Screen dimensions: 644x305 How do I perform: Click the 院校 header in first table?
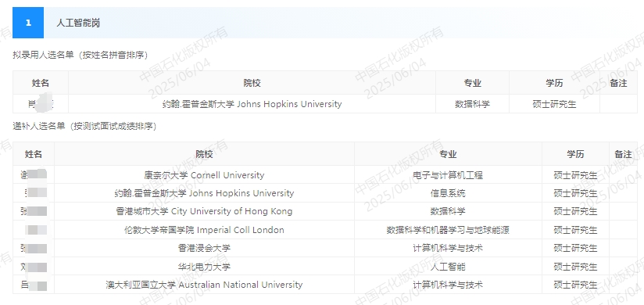click(252, 83)
